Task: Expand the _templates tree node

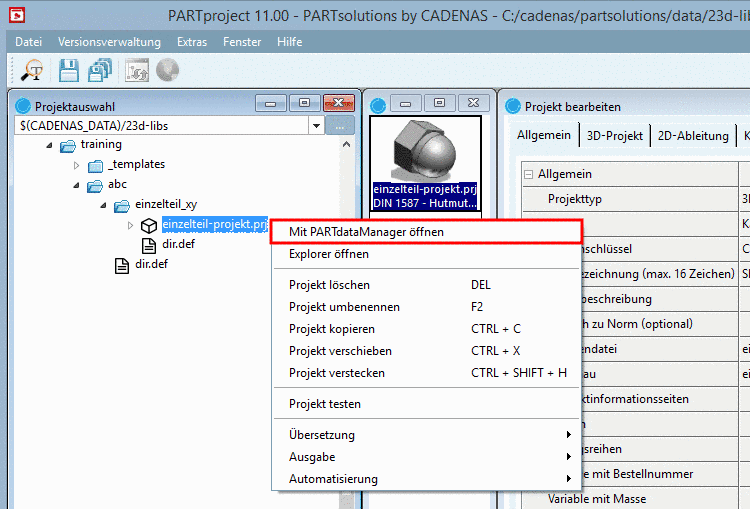Action: (x=77, y=166)
